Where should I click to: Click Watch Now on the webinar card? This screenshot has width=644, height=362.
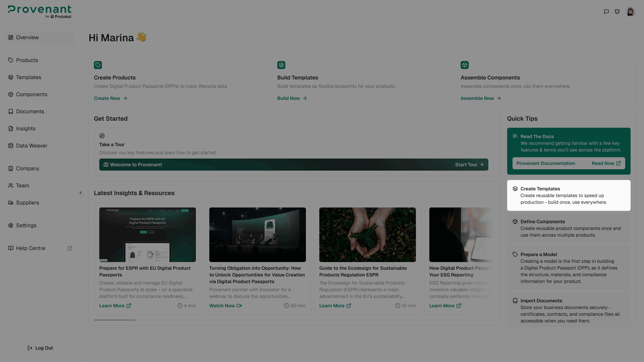(225, 306)
